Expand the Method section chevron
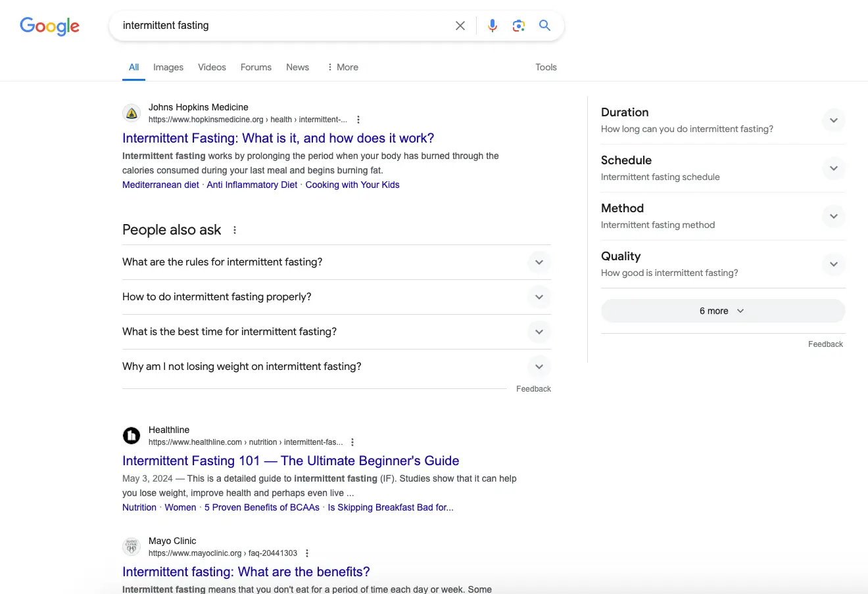This screenshot has height=594, width=868. coord(833,216)
